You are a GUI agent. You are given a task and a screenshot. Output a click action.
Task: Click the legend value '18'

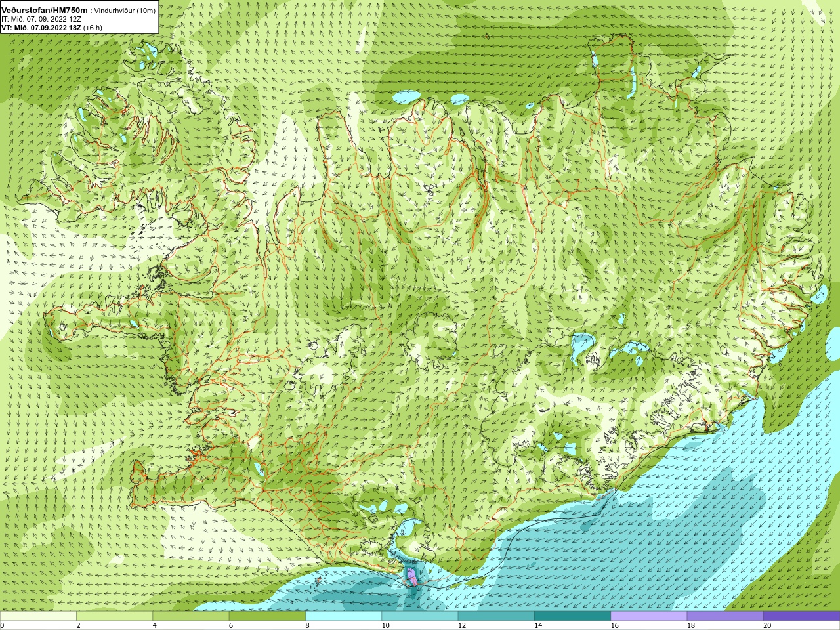click(x=691, y=625)
